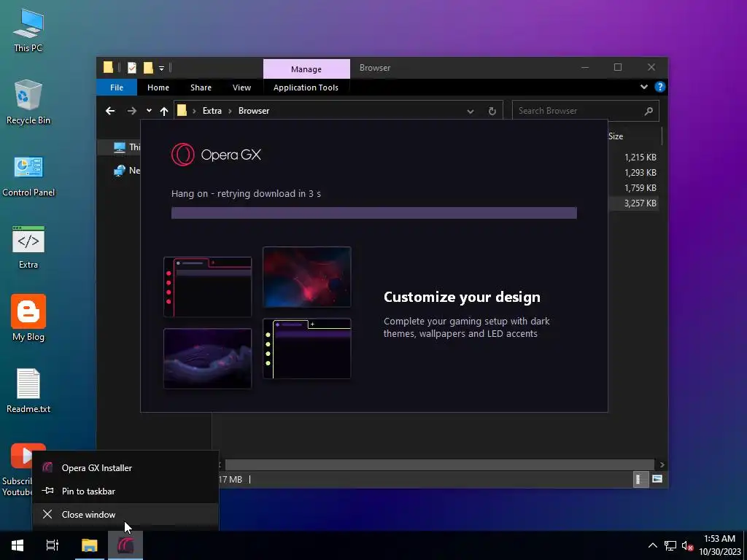Image resolution: width=747 pixels, height=560 pixels.
Task: Click Browser in the address breadcrumb
Action: point(254,111)
